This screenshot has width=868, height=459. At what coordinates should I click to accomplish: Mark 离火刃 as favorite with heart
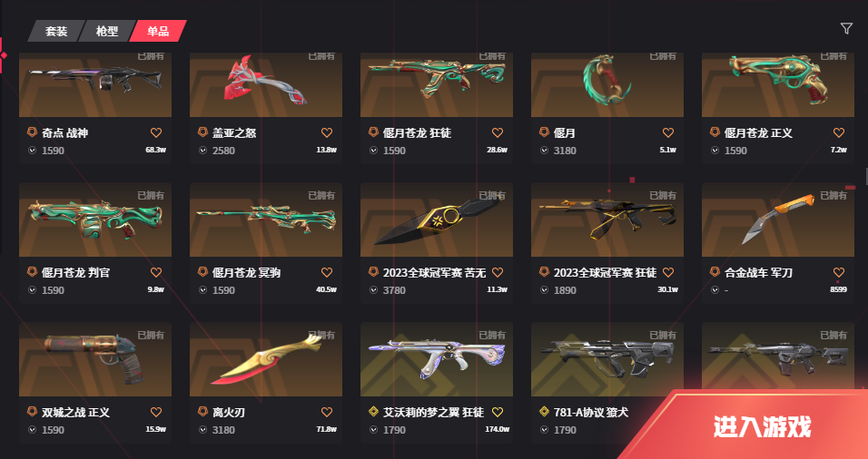327,412
